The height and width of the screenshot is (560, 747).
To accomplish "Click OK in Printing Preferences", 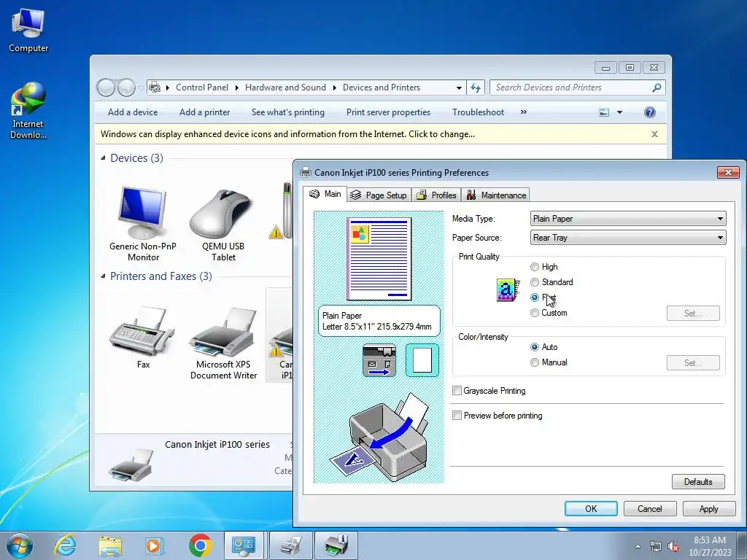I will (x=591, y=508).
